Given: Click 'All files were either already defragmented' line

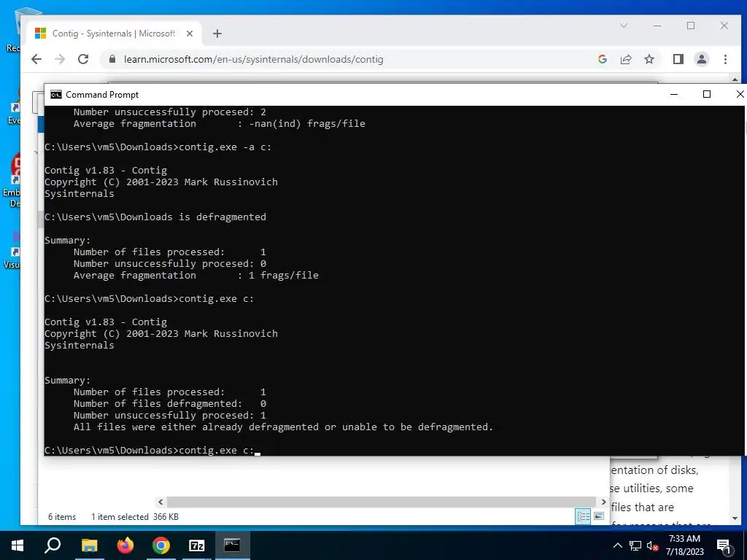Looking at the screenshot, I should [x=283, y=427].
